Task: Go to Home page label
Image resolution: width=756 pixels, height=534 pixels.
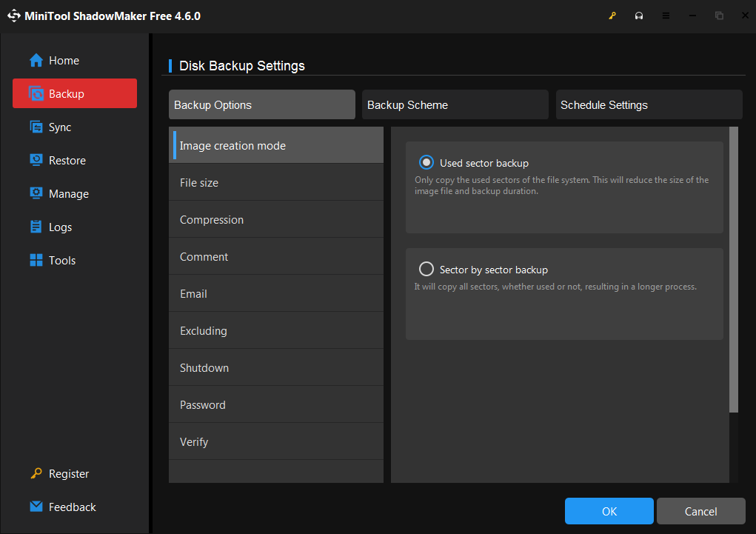Action: point(64,61)
